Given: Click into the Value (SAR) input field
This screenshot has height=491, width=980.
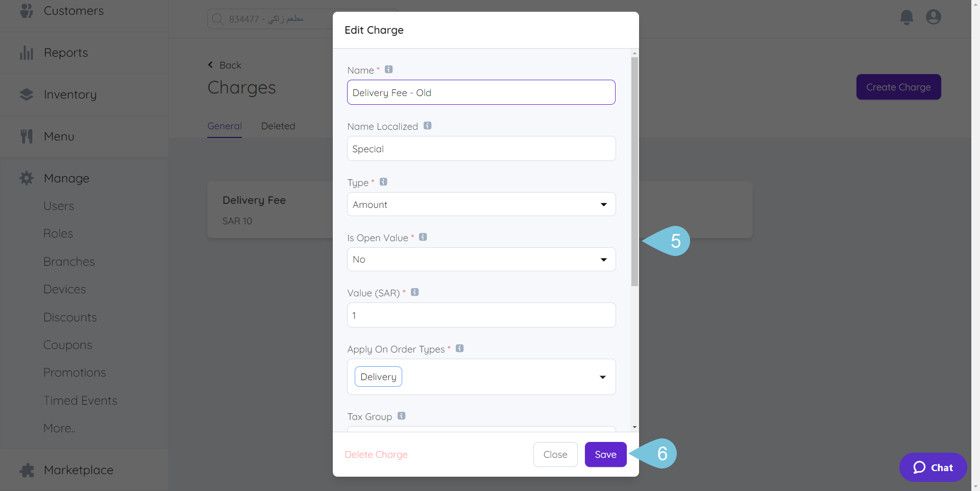Looking at the screenshot, I should (x=481, y=315).
